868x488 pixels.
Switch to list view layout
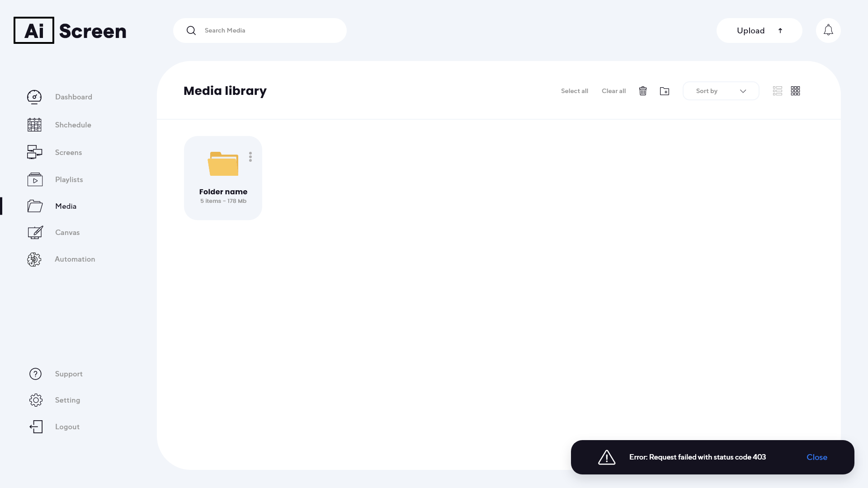coord(778,91)
